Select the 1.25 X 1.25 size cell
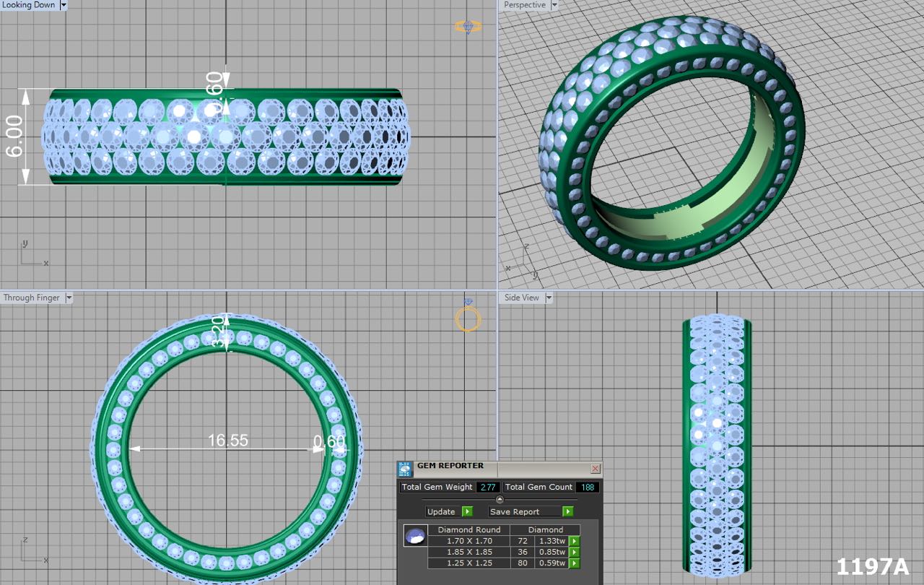This screenshot has height=585, width=924. tap(469, 563)
